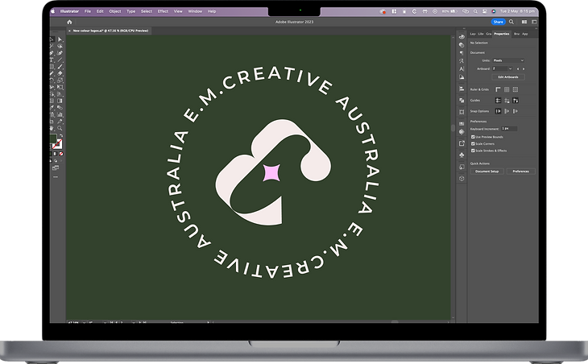This screenshot has height=364, width=588.
Task: Click the Document Setup button
Action: pos(487,172)
